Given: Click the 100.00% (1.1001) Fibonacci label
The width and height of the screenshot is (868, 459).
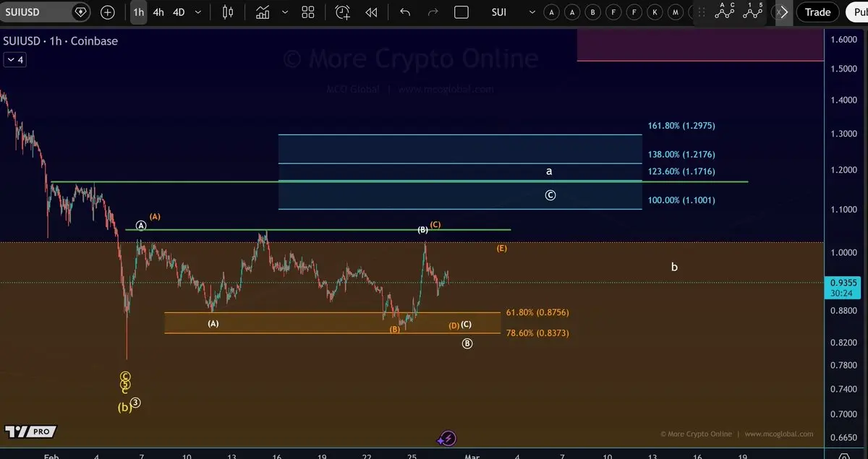Looking at the screenshot, I should [681, 200].
